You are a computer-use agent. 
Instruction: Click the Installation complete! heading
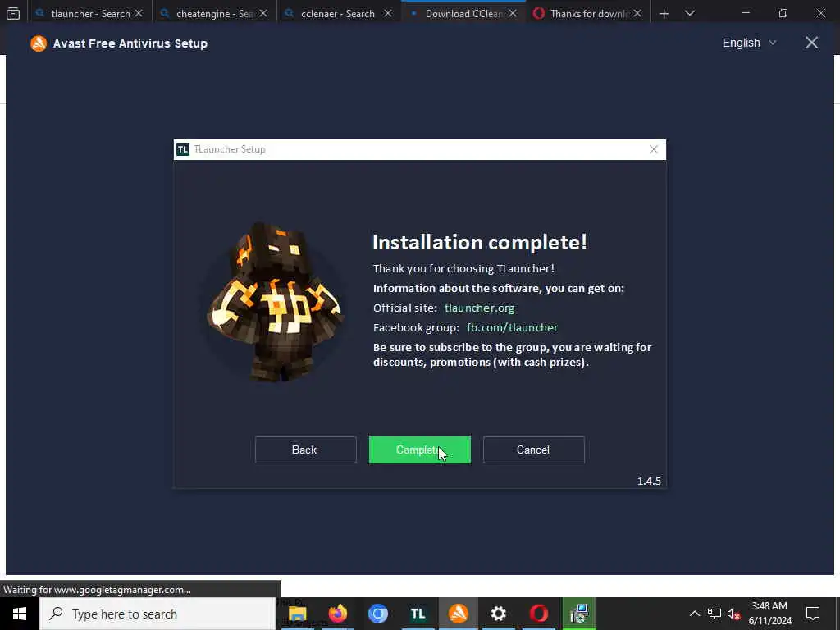tap(479, 242)
